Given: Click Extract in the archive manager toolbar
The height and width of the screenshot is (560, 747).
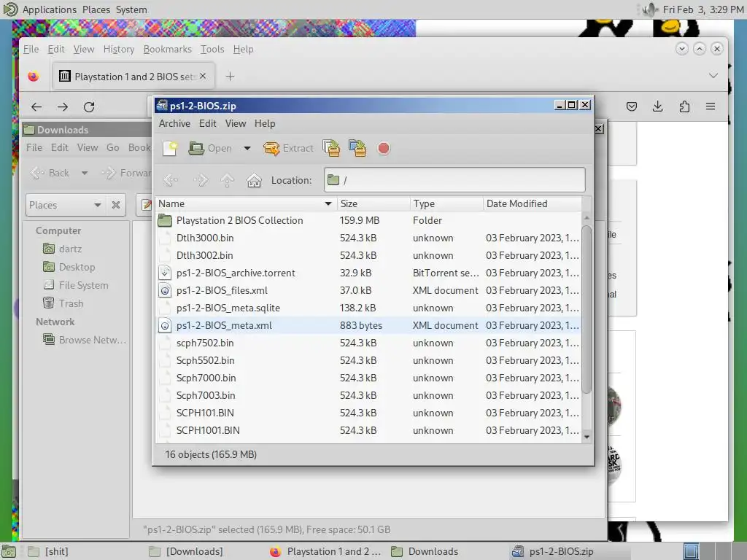Looking at the screenshot, I should [288, 149].
